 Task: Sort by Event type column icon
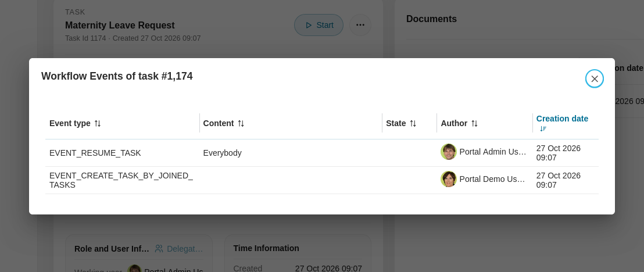[97, 123]
